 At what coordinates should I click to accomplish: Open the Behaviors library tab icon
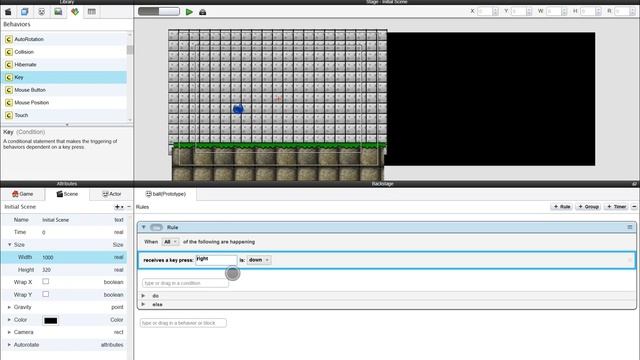click(x=75, y=12)
